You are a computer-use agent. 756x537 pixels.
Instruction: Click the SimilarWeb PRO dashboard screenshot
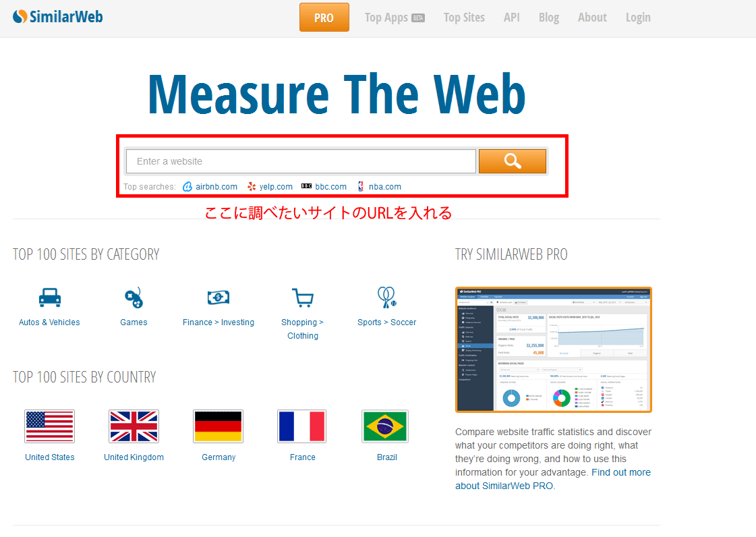pos(554,350)
